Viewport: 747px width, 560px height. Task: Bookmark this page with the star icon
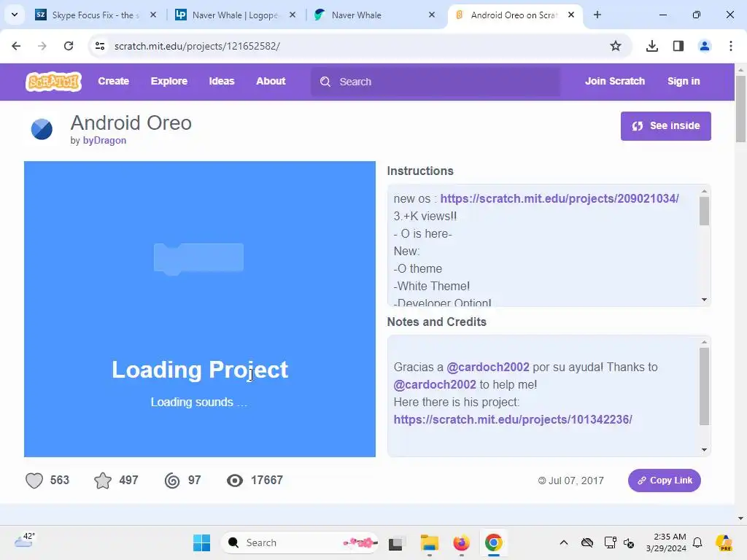coord(616,46)
